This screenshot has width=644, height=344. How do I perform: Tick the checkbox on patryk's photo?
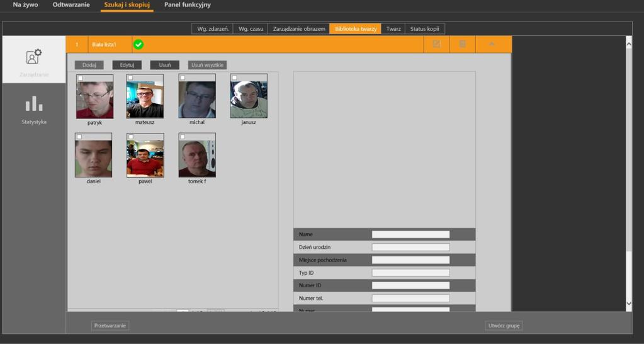click(80, 78)
